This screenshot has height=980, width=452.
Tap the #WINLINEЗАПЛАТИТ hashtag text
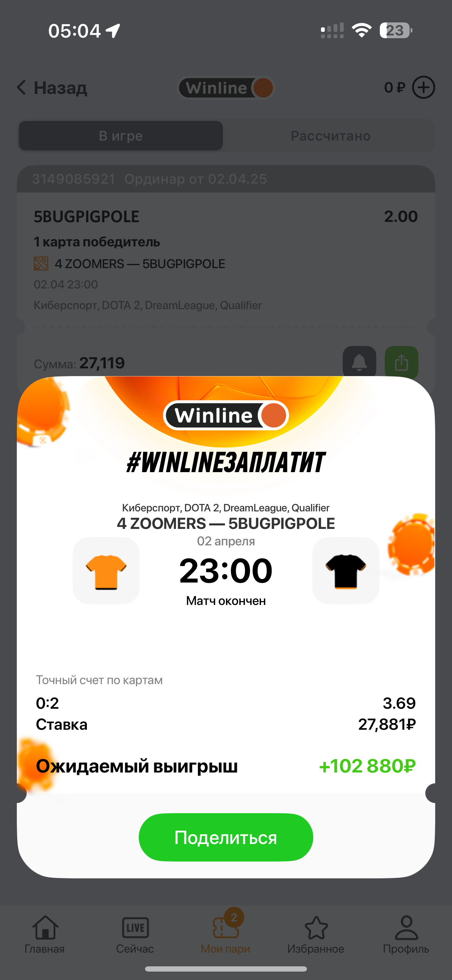click(x=226, y=462)
